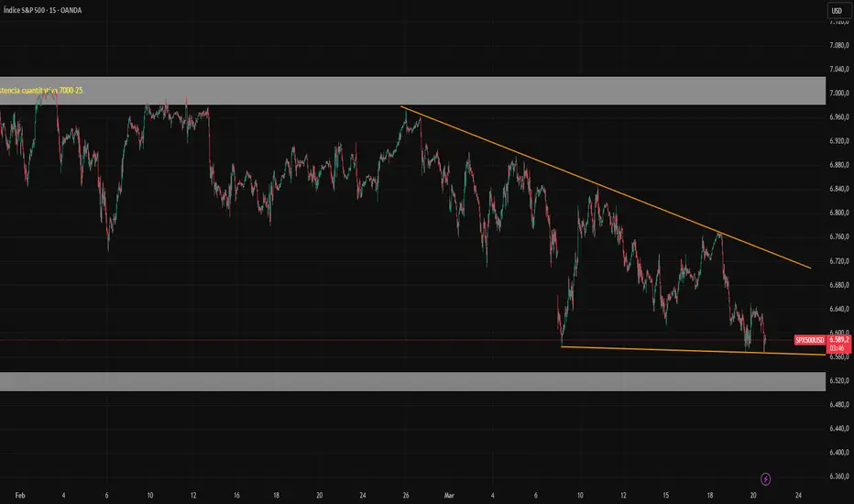Click the 26 date label on time axis
This screenshot has height=504, width=854.
tap(406, 495)
